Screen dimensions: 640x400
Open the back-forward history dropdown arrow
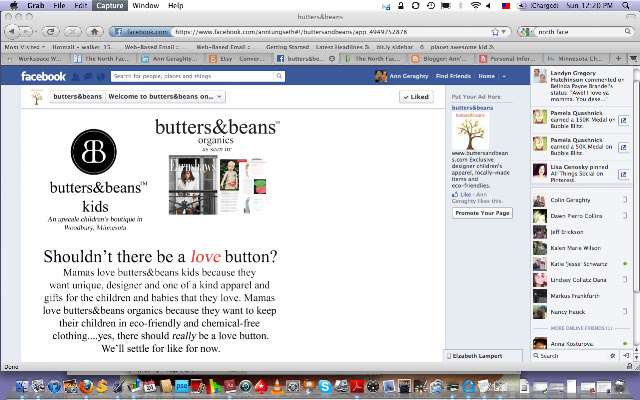pyautogui.click(x=35, y=31)
